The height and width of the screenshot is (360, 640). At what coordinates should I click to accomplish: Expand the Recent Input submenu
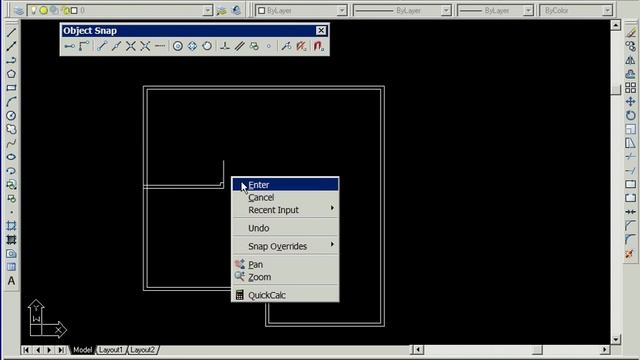pyautogui.click(x=285, y=210)
